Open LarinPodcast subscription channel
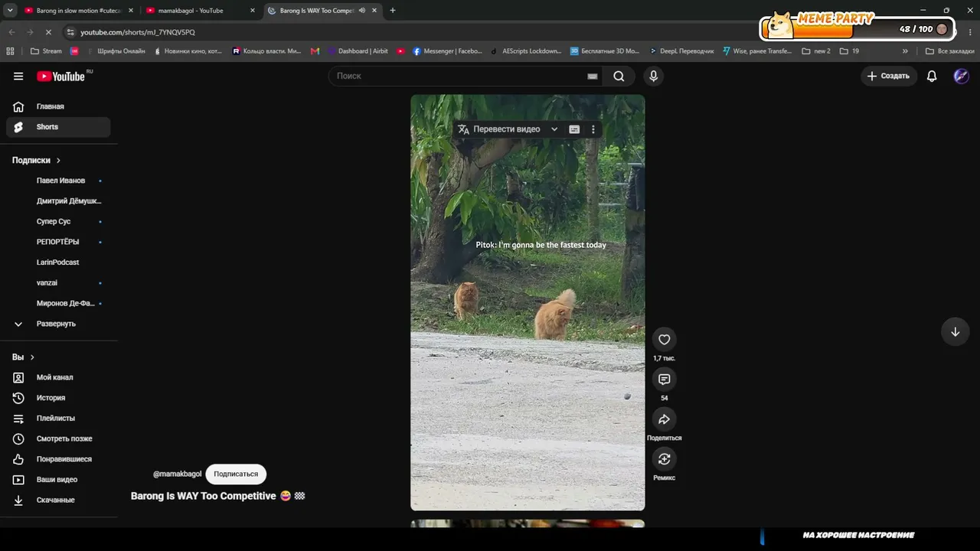The height and width of the screenshot is (551, 980). pyautogui.click(x=57, y=262)
